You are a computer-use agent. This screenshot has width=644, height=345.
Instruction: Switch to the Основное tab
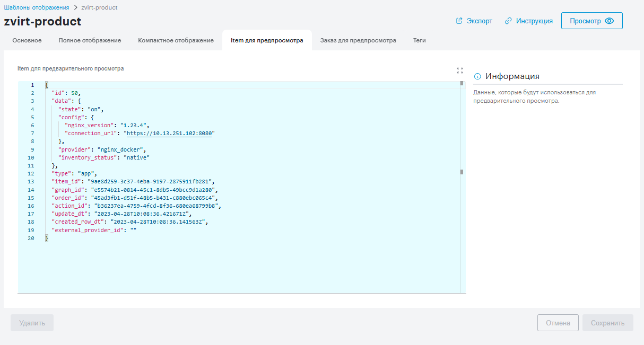[x=27, y=40]
